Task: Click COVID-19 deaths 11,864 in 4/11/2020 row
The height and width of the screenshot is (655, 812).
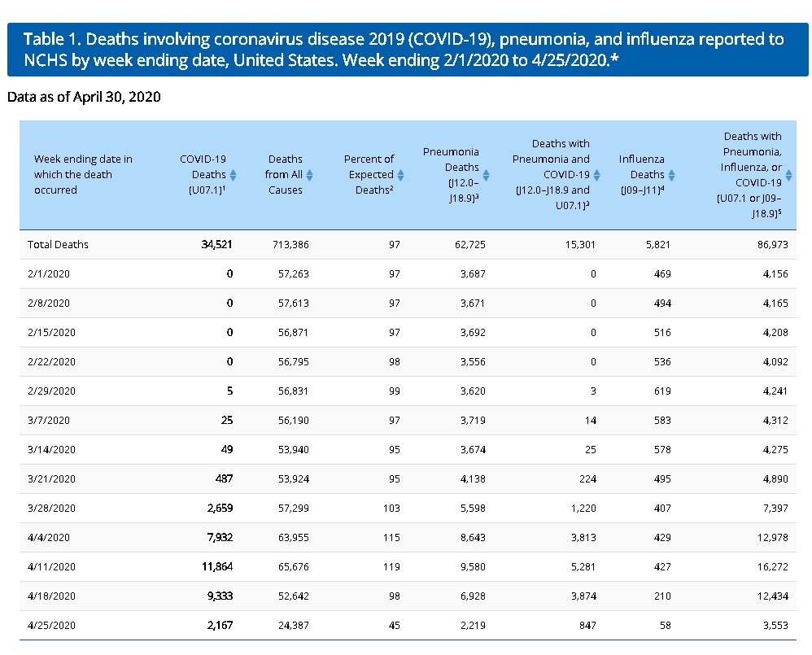Action: click(217, 566)
